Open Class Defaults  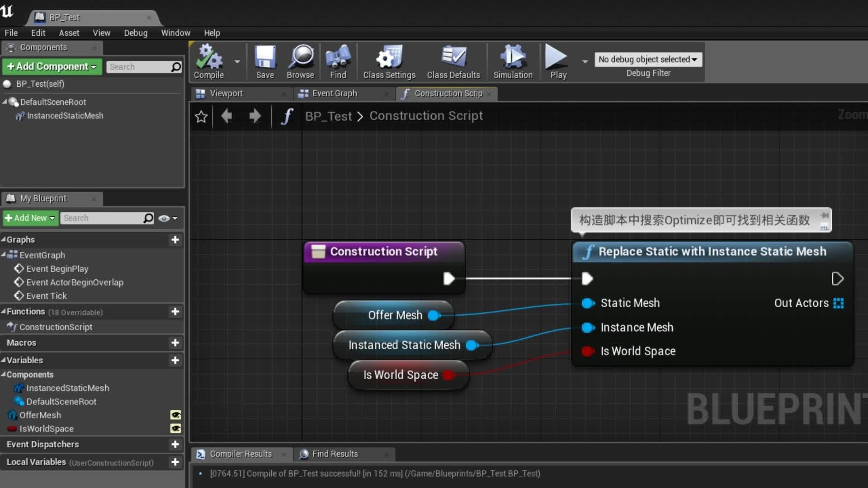click(x=453, y=61)
